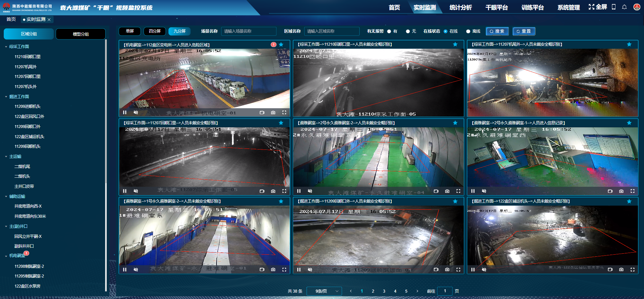The image size is (644, 299).
Task: Open the 9条/页 page size dropdown
Action: click(x=324, y=291)
